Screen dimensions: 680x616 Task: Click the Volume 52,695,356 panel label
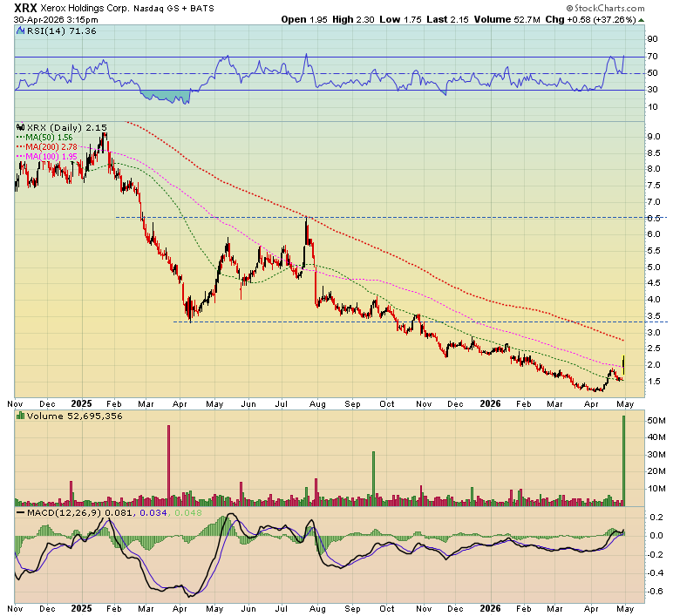[75, 416]
